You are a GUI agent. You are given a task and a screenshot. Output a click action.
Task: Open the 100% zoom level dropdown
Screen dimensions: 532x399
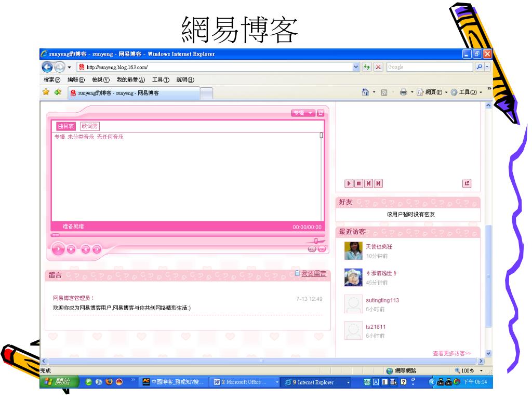(481, 371)
